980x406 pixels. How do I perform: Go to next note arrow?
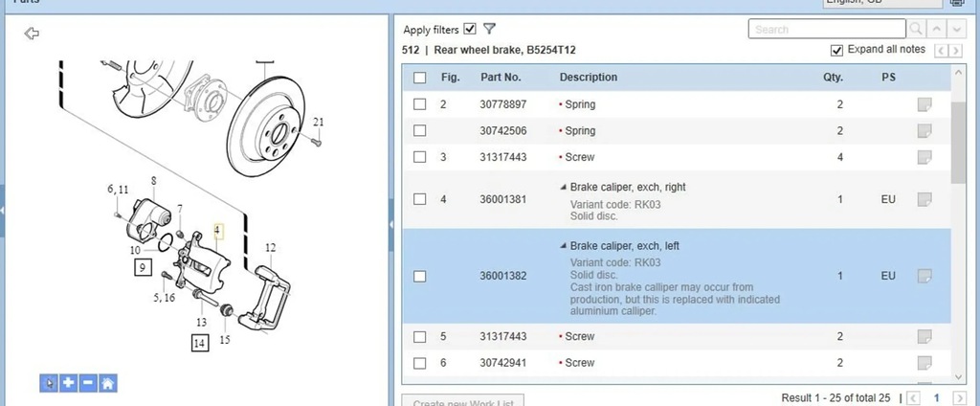pos(955,51)
